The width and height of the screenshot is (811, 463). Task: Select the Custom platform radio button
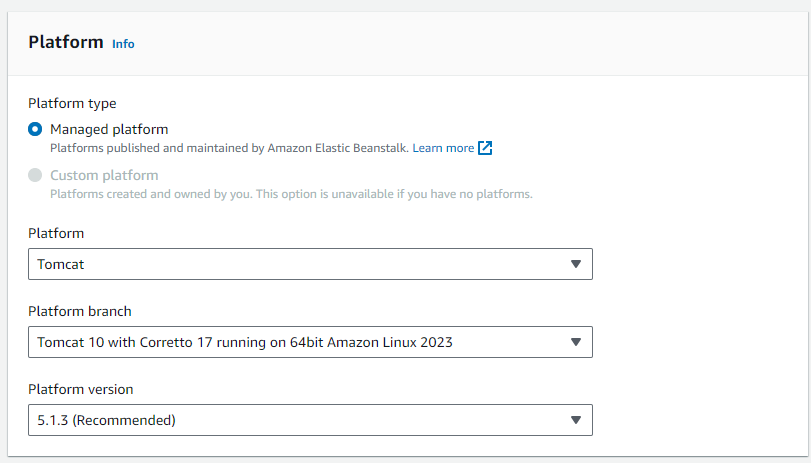35,175
